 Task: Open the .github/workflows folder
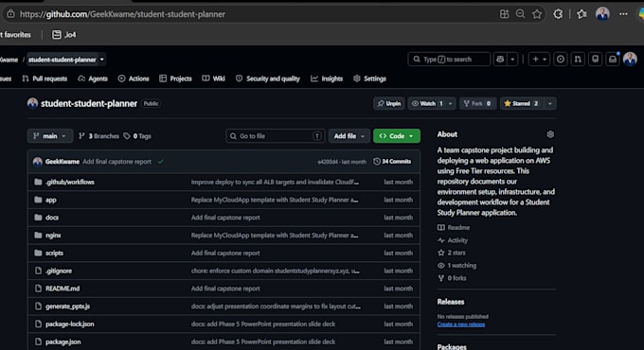pyautogui.click(x=70, y=182)
